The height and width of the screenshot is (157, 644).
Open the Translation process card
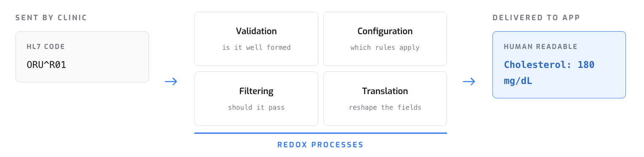coord(385,99)
